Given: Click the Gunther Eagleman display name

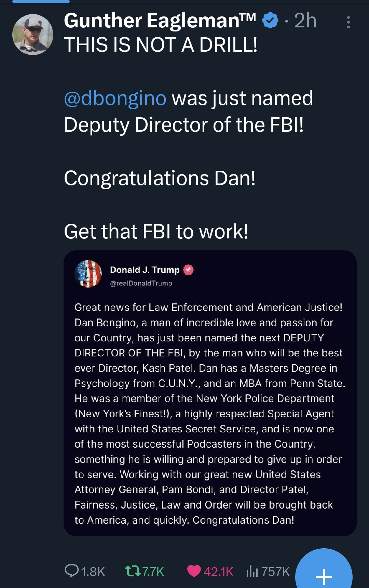Looking at the screenshot, I should [160, 21].
